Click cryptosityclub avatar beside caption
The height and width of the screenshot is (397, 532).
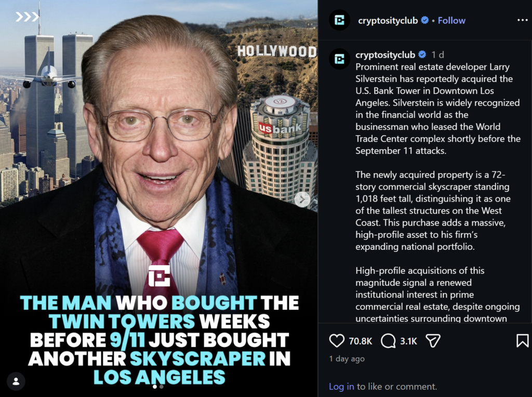click(340, 59)
